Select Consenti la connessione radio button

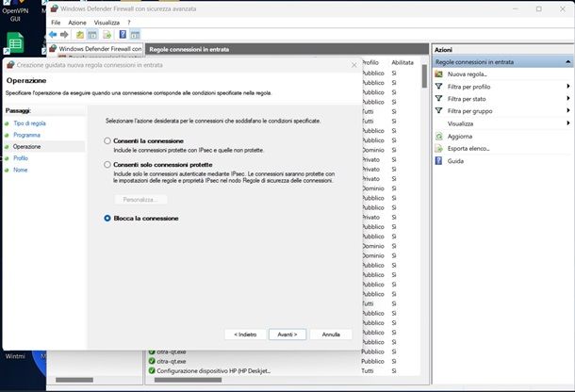pyautogui.click(x=107, y=140)
